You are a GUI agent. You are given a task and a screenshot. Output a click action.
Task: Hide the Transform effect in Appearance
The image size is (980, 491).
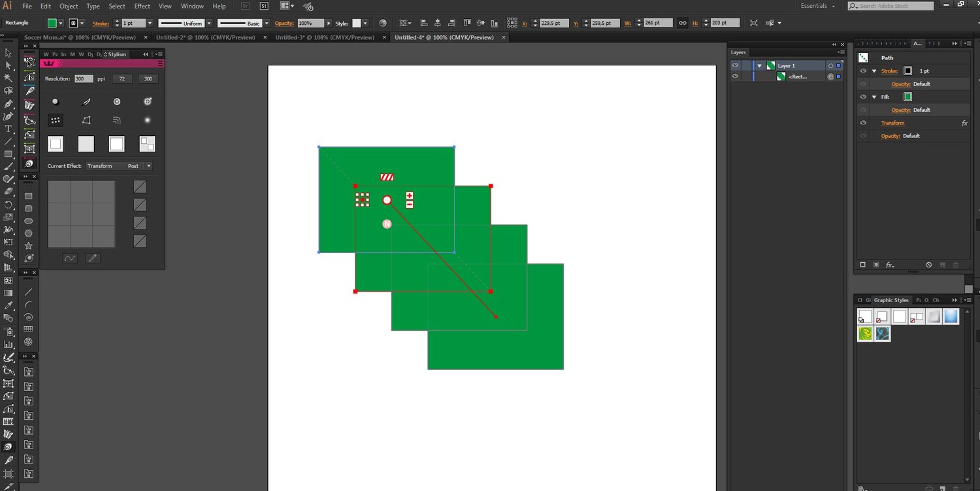tap(863, 123)
